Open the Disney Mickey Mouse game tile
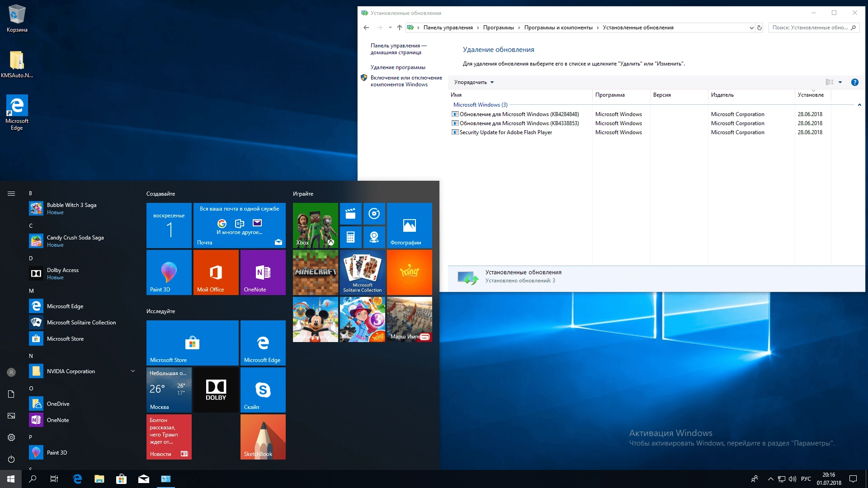The height and width of the screenshot is (488, 868). tap(316, 319)
